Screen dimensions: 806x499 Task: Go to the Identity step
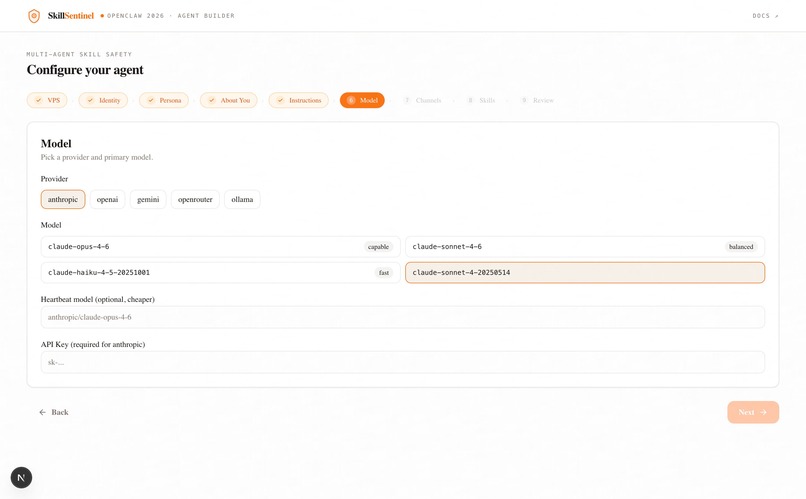pos(103,100)
